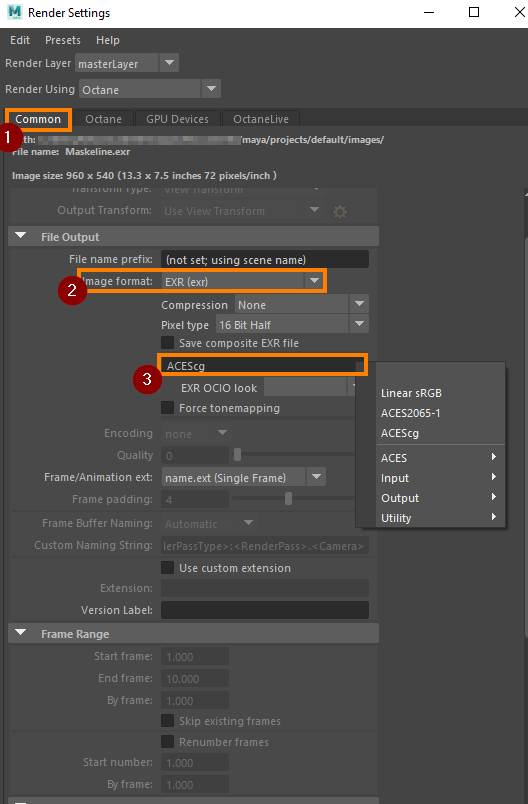
Task: Switch to the GPU Devices tab
Action: 177,119
